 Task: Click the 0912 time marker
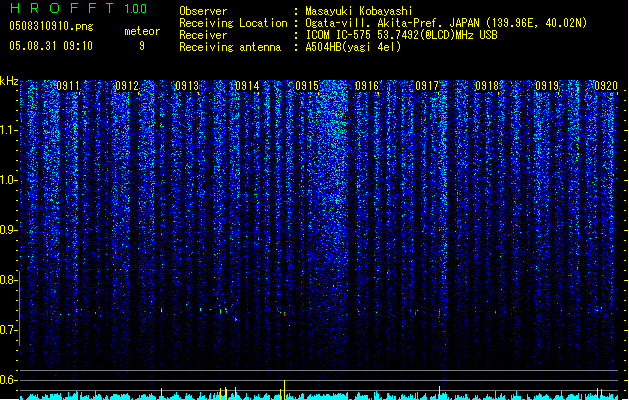point(127,86)
